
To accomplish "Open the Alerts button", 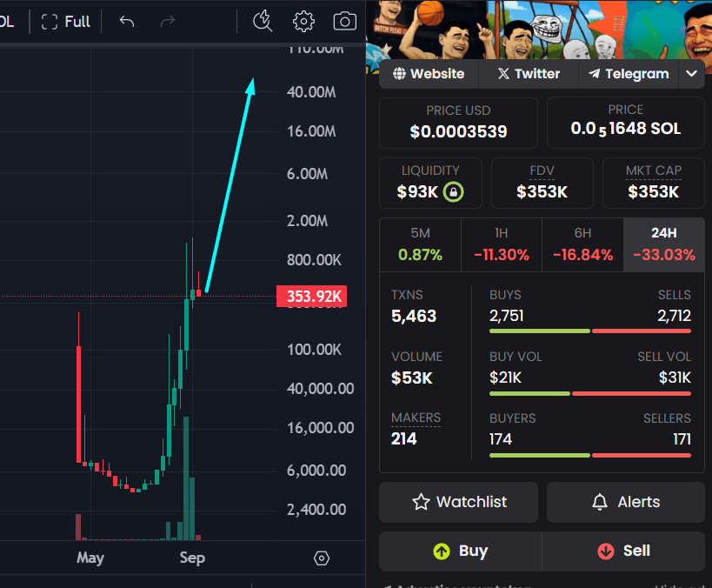I will coord(626,502).
